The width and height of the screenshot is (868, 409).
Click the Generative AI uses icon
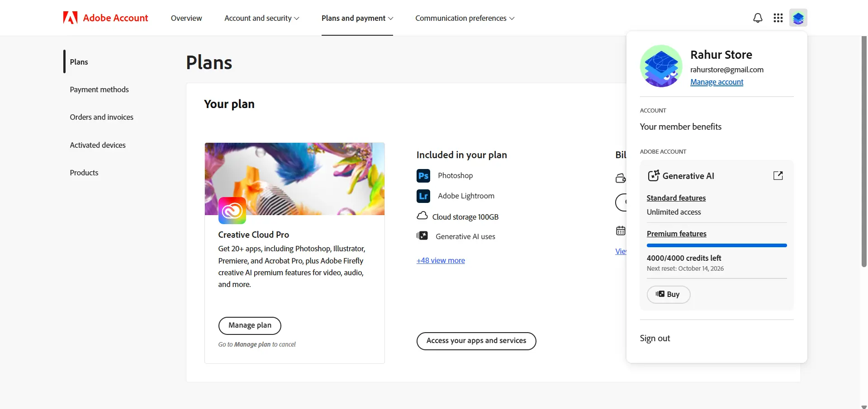tap(422, 236)
